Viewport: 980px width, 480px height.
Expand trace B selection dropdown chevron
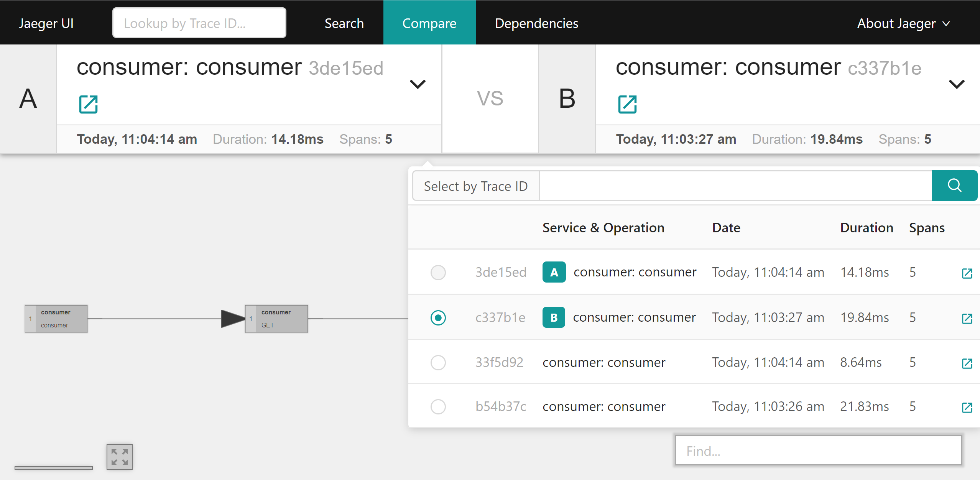pyautogui.click(x=956, y=84)
